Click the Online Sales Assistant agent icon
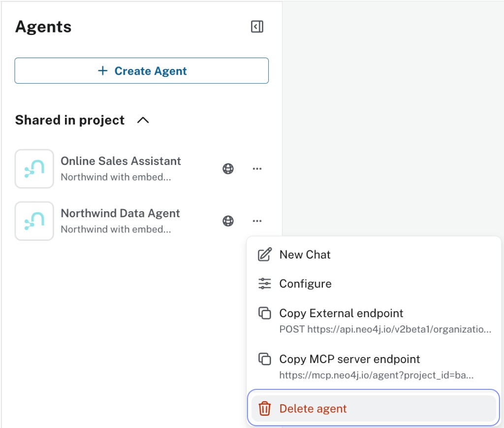Image resolution: width=504 pixels, height=428 pixels. (34, 168)
